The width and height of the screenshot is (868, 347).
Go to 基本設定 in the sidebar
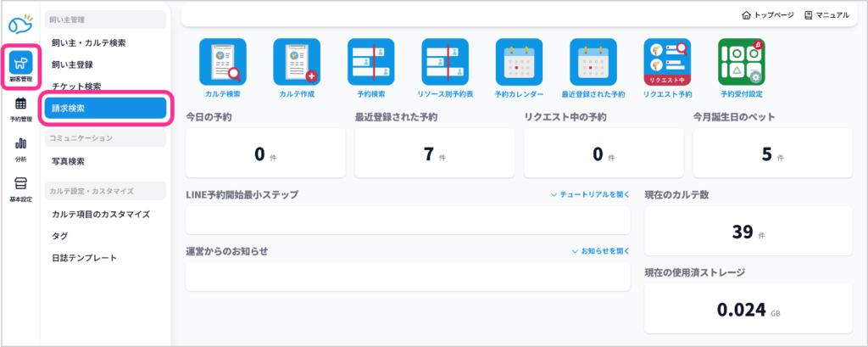tap(21, 189)
